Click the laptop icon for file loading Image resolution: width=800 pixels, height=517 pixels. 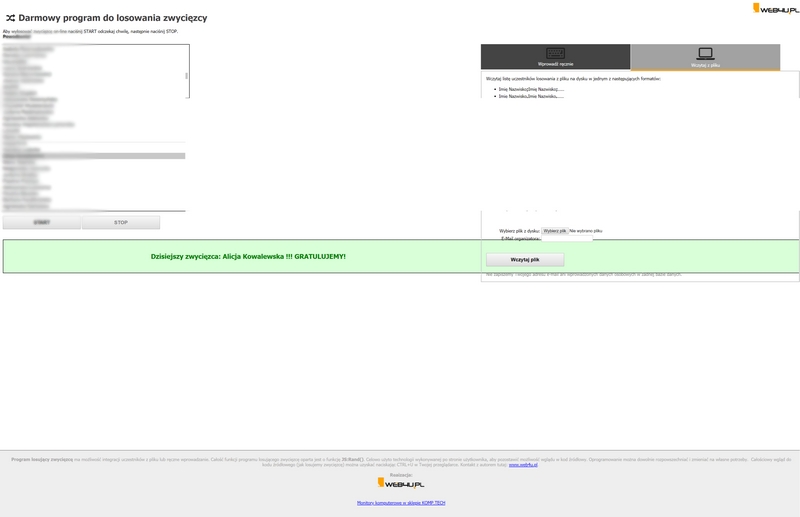point(705,53)
